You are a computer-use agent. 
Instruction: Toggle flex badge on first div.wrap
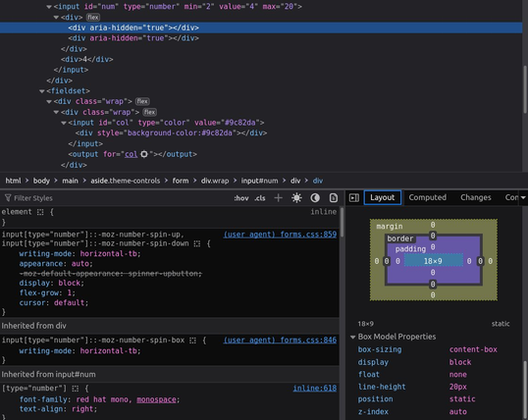(142, 101)
